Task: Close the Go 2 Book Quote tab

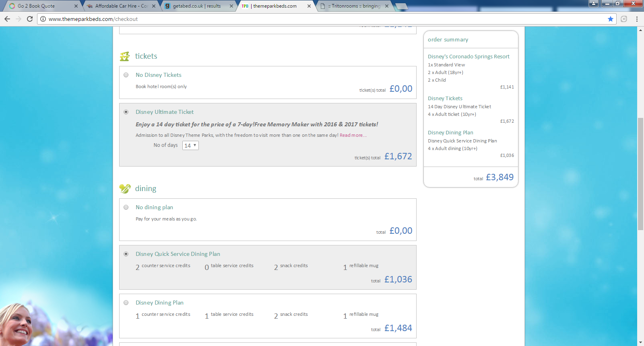Action: pyautogui.click(x=76, y=6)
